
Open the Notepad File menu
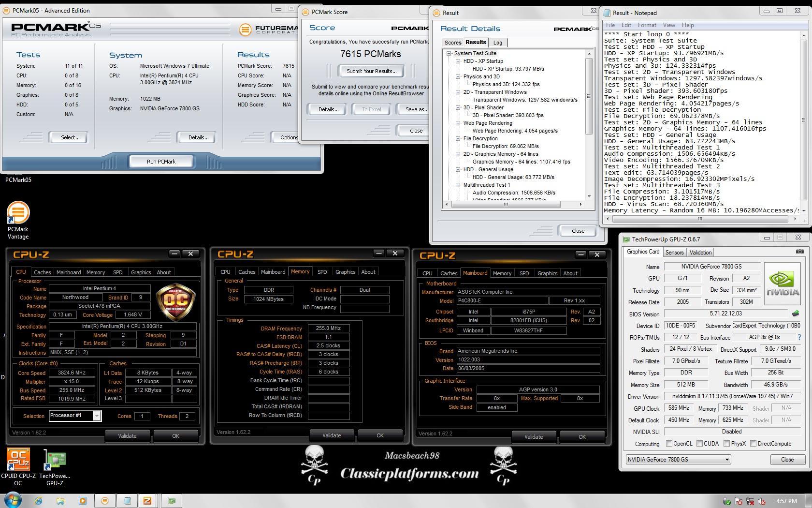click(x=610, y=25)
